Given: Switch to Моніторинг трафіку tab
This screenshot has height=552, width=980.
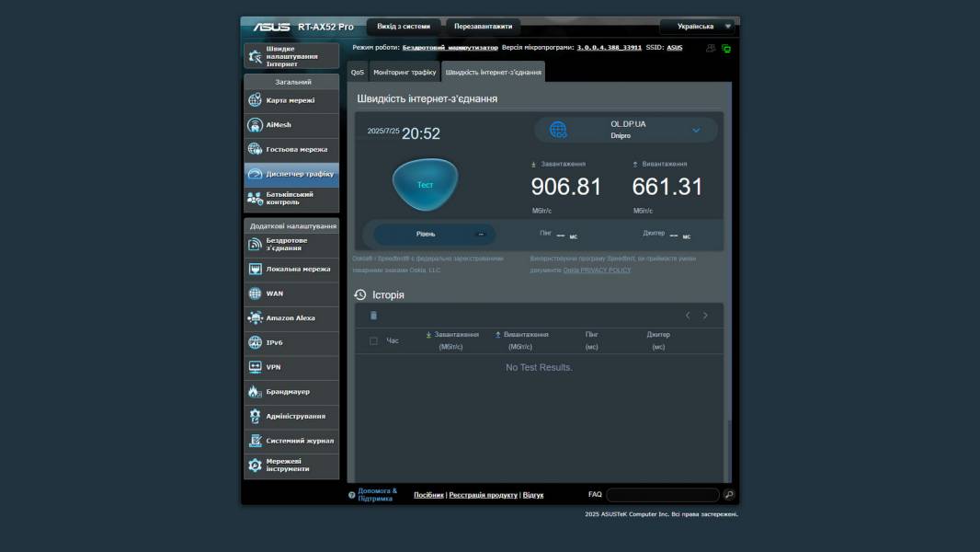Looking at the screenshot, I should [405, 72].
